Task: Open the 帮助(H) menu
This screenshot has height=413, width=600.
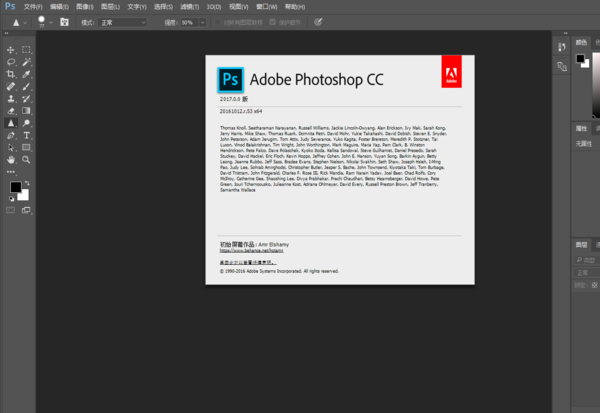Action: tap(295, 7)
